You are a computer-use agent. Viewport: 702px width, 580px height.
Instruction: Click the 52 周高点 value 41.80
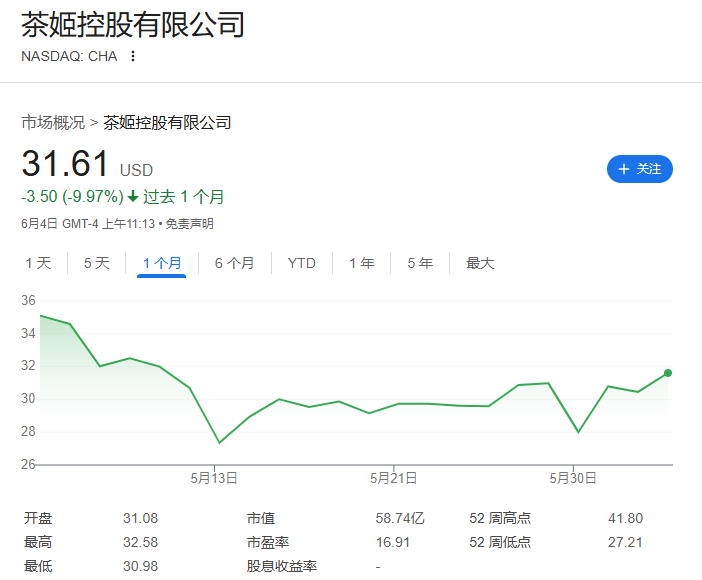(x=625, y=518)
